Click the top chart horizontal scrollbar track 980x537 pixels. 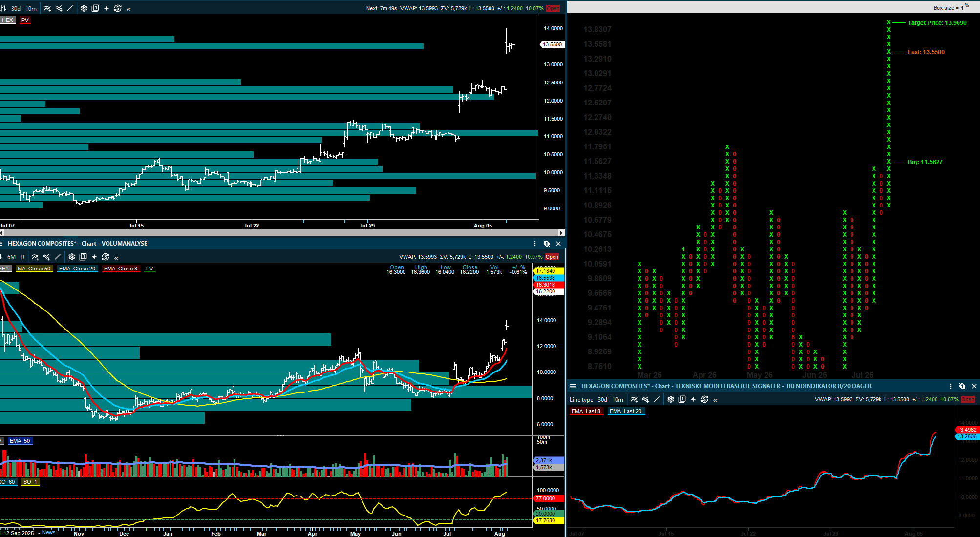tap(282, 233)
